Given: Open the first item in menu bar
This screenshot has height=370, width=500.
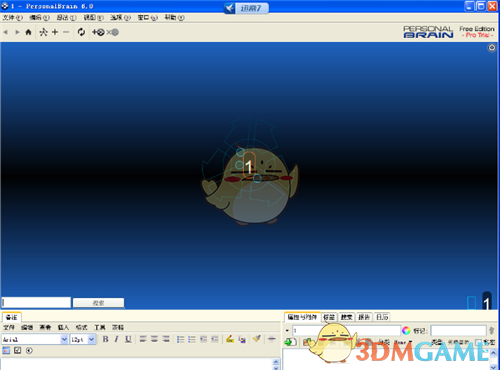Looking at the screenshot, I should (12, 17).
